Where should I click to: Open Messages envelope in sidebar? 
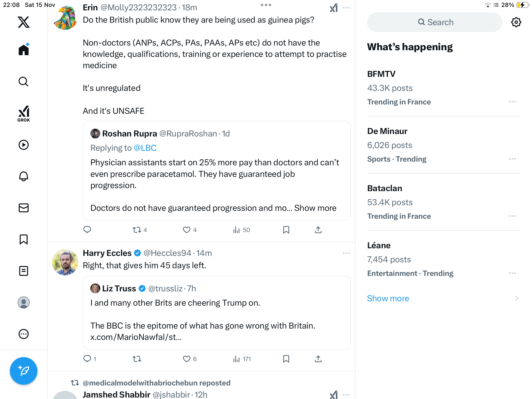pos(24,208)
